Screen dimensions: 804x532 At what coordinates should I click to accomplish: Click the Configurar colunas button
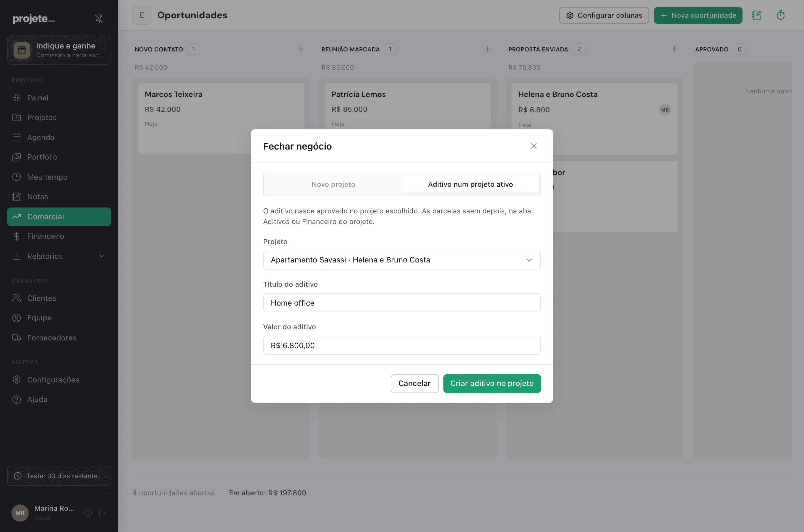pyautogui.click(x=604, y=15)
